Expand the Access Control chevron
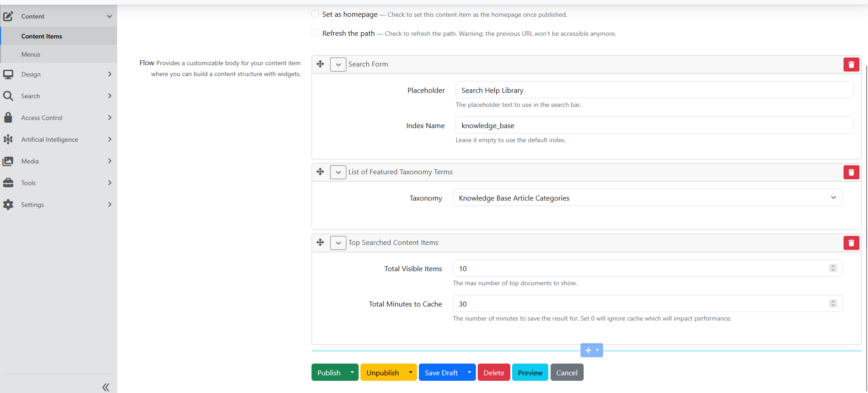 [x=110, y=118]
